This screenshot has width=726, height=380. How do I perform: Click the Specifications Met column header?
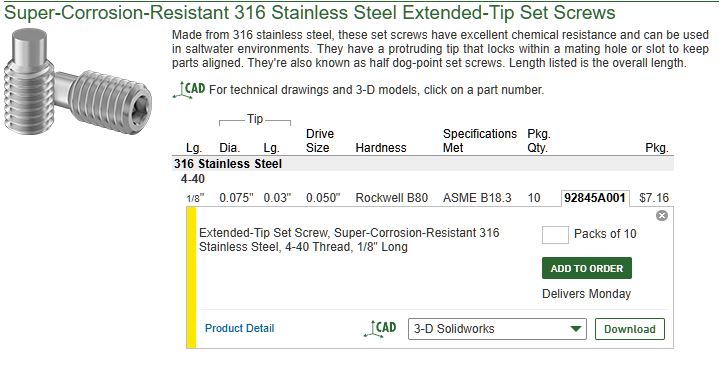tap(480, 141)
